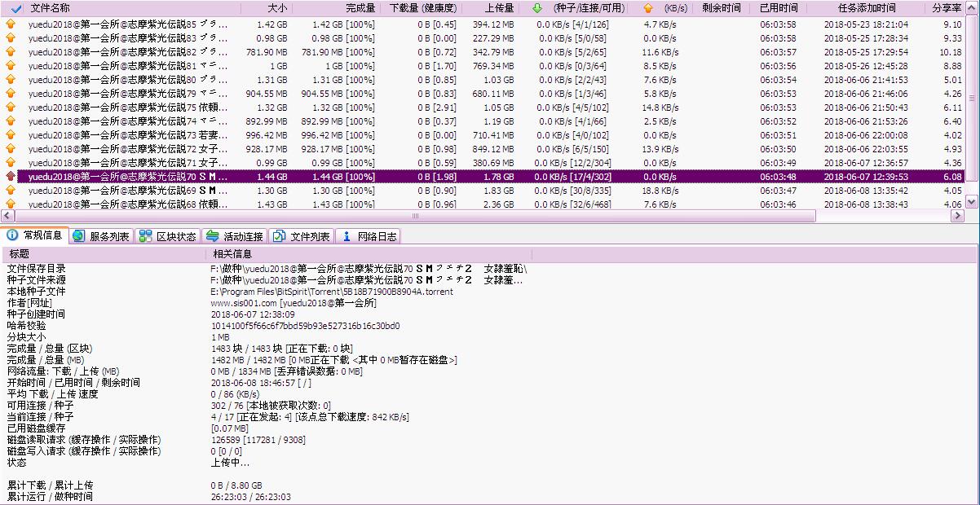Click the 相关信息 header in details panel

(x=232, y=254)
